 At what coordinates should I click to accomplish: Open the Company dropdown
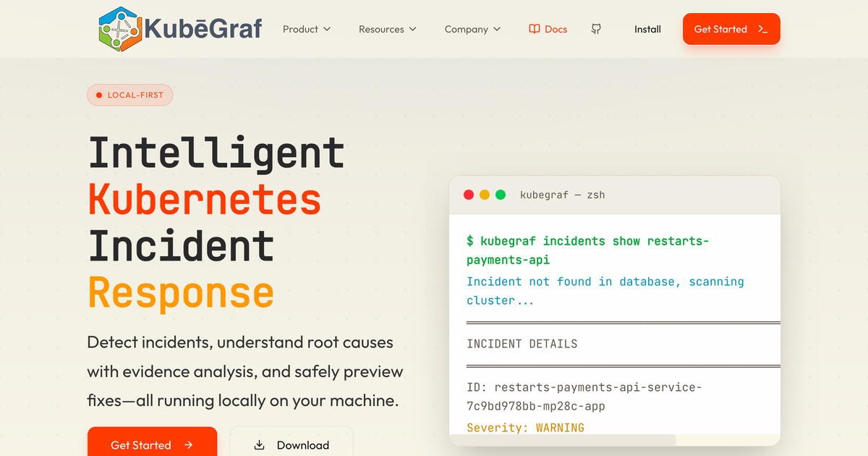pyautogui.click(x=472, y=29)
